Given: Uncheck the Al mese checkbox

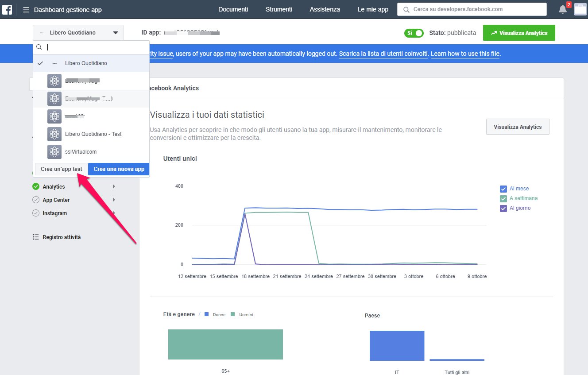Looking at the screenshot, I should click(x=503, y=189).
